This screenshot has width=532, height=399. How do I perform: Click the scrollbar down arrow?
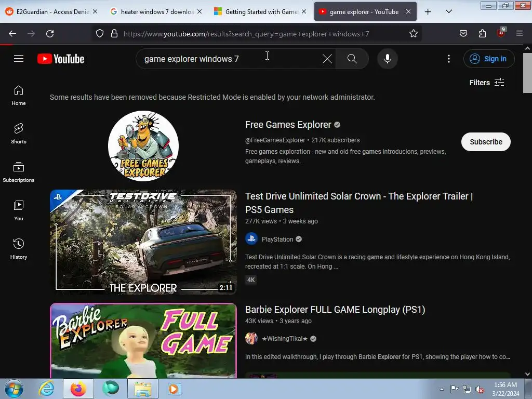point(527,374)
